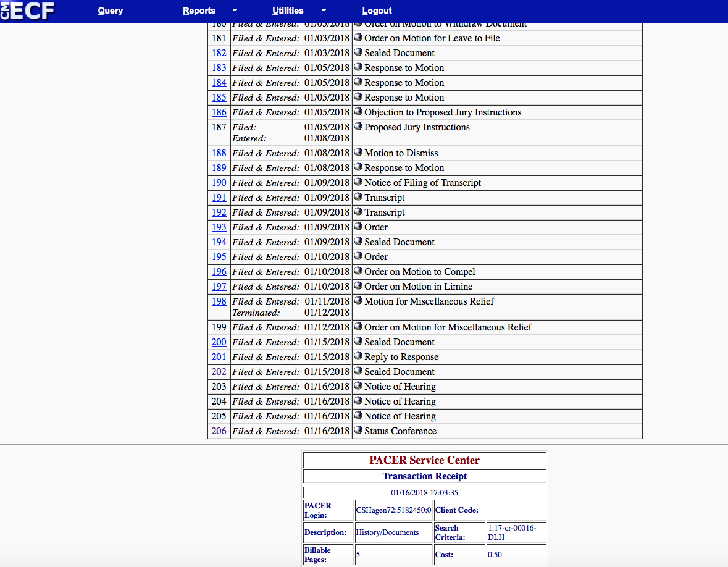Screen dimensions: 728x567
Task: Click globe icon on docket row 187
Action: [x=358, y=127]
